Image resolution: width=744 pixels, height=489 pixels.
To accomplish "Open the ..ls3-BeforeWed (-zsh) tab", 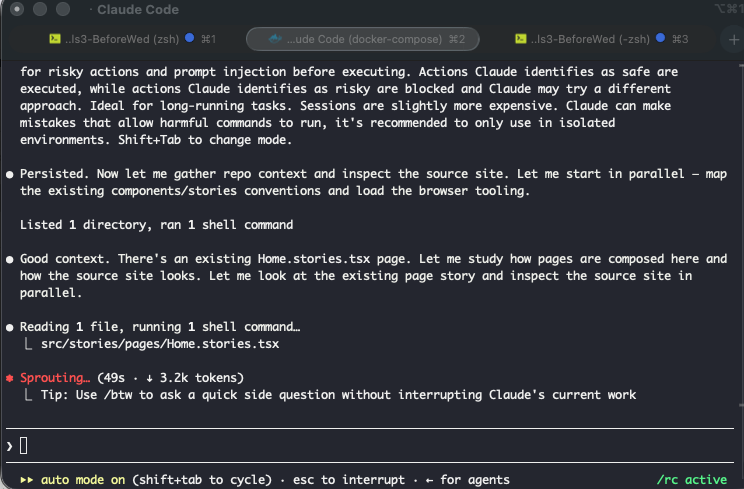I will 601,39.
